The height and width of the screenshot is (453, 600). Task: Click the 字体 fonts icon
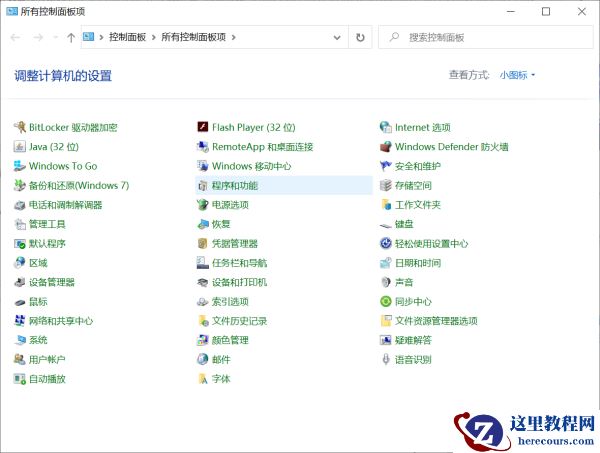click(x=202, y=379)
